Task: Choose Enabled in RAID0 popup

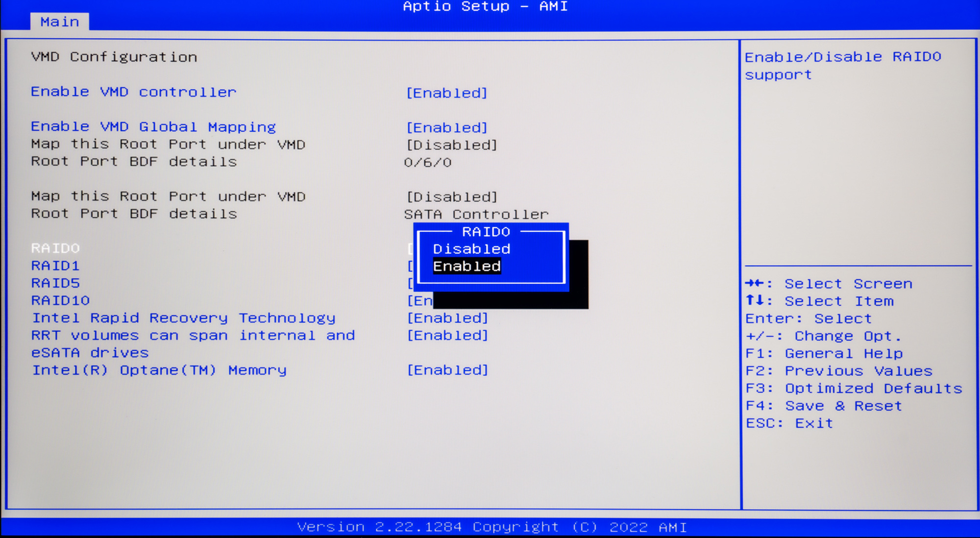Action: pyautogui.click(x=466, y=266)
